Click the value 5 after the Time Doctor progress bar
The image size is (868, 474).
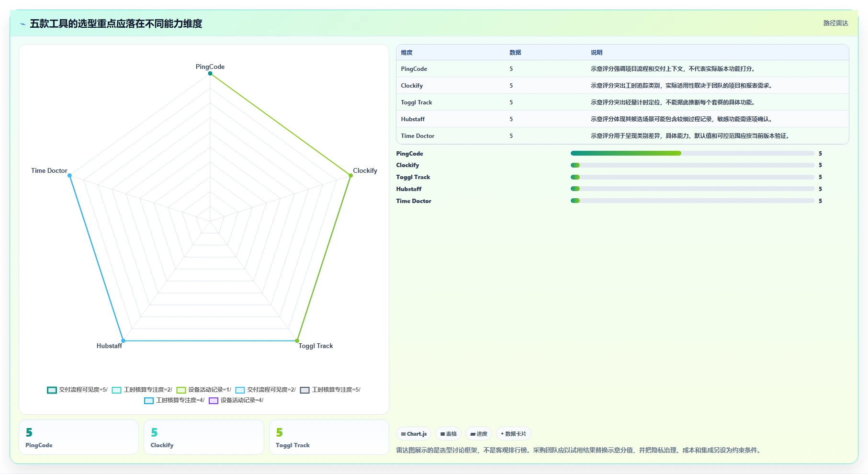click(820, 201)
